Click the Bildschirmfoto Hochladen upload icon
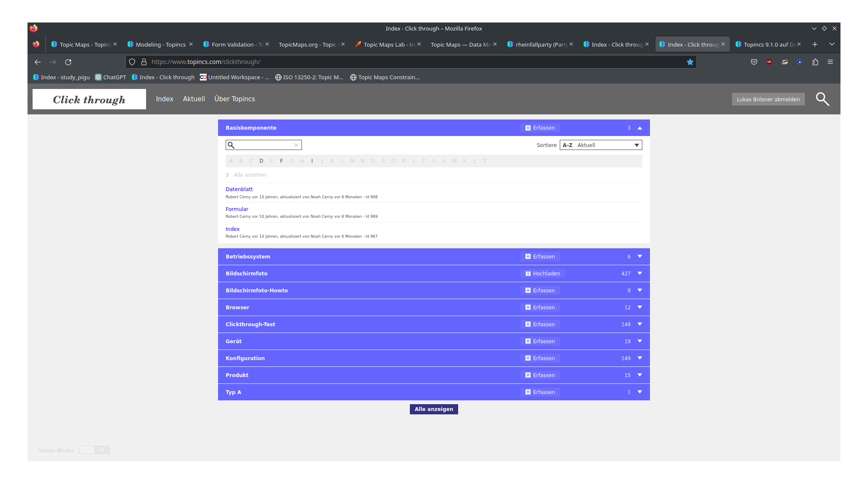 (528, 274)
